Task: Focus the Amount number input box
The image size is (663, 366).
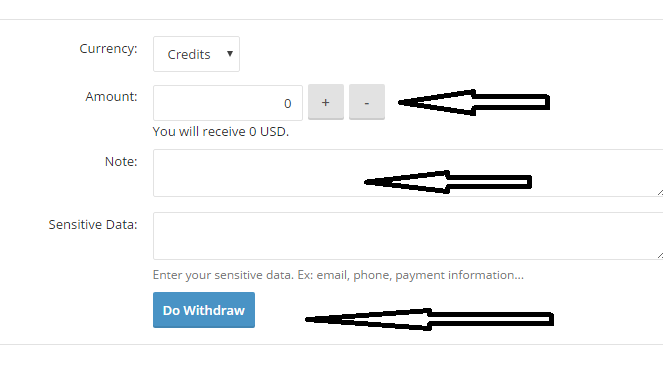Action: pyautogui.click(x=228, y=103)
